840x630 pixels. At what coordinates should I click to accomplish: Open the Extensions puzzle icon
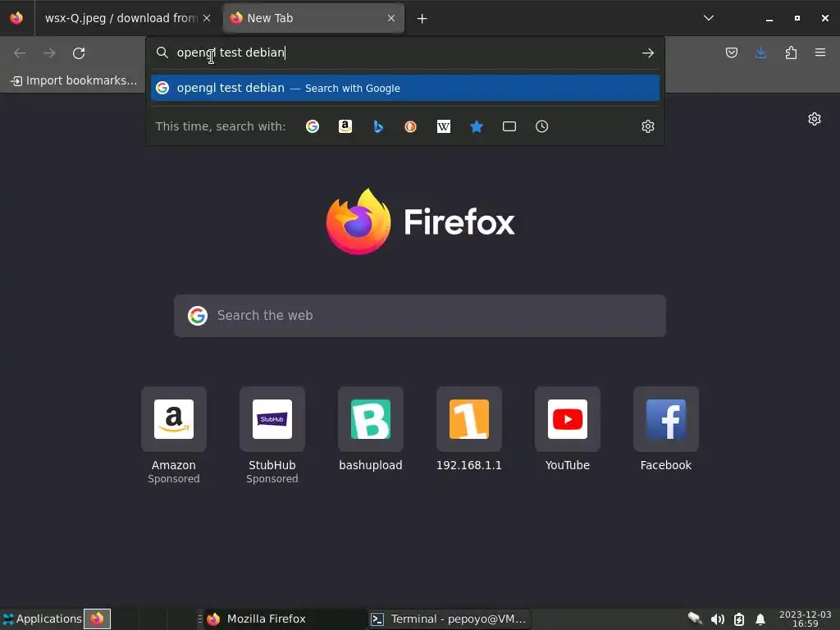coord(791,52)
